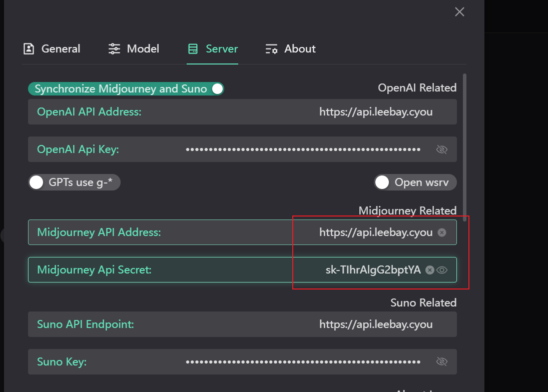Enable GPTs use g-* switch

36,182
